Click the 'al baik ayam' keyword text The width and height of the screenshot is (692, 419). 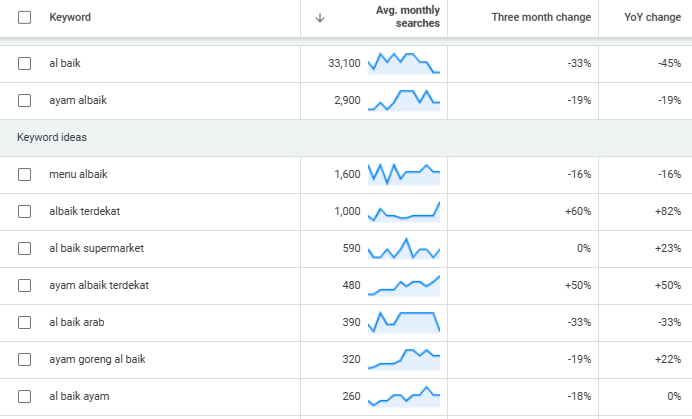coord(79,396)
